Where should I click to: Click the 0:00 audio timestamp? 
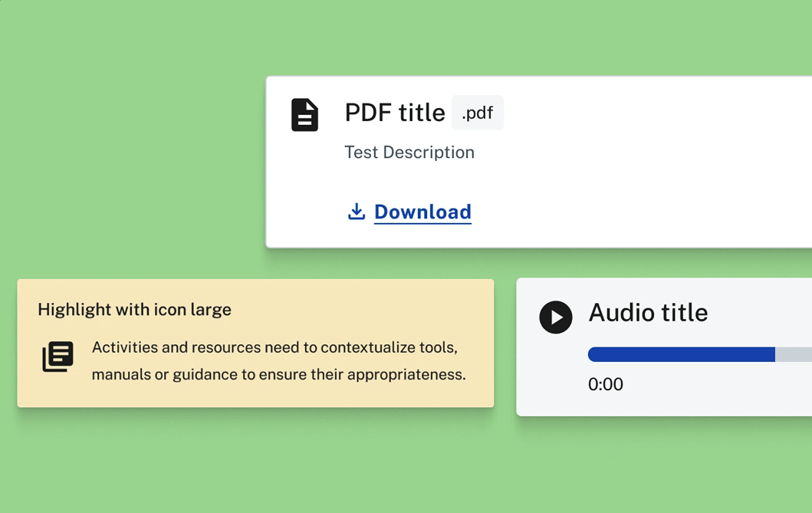605,384
